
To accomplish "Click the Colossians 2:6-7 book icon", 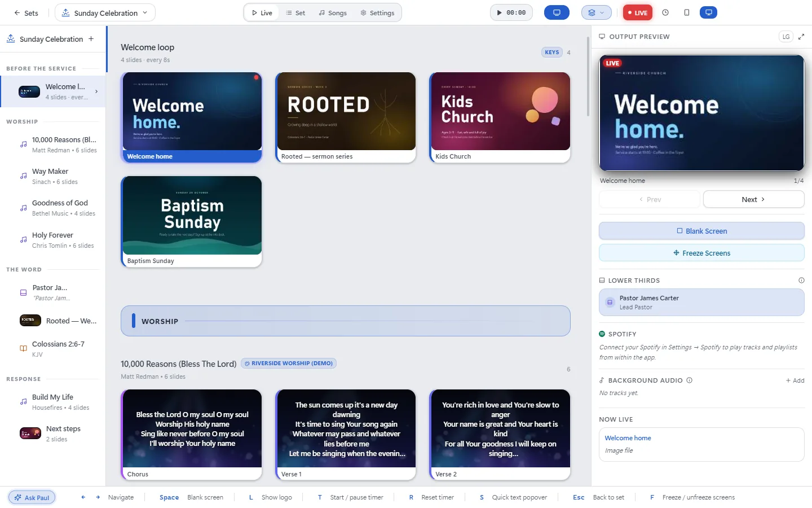I will click(x=23, y=349).
